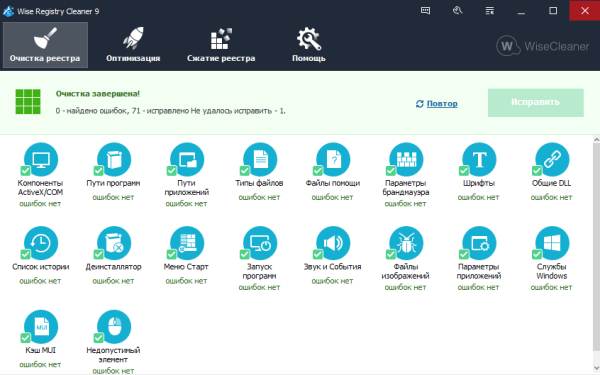The image size is (600, 375).
Task: Click the Параметры брандмауэра label
Action: point(406,188)
